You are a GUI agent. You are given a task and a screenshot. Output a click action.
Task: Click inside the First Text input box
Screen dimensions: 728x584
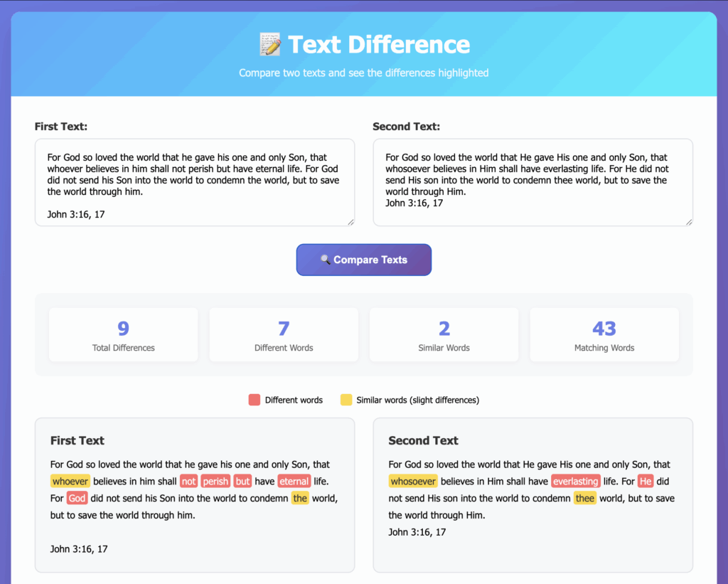click(x=194, y=182)
